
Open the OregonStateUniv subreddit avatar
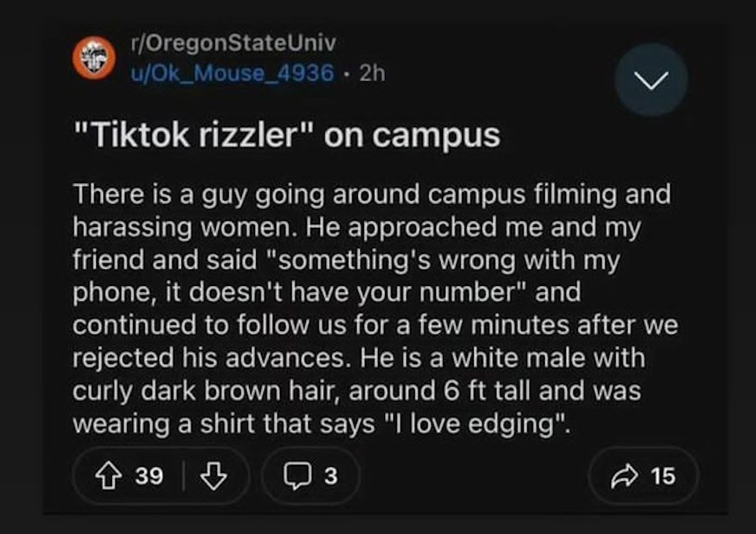tap(94, 58)
